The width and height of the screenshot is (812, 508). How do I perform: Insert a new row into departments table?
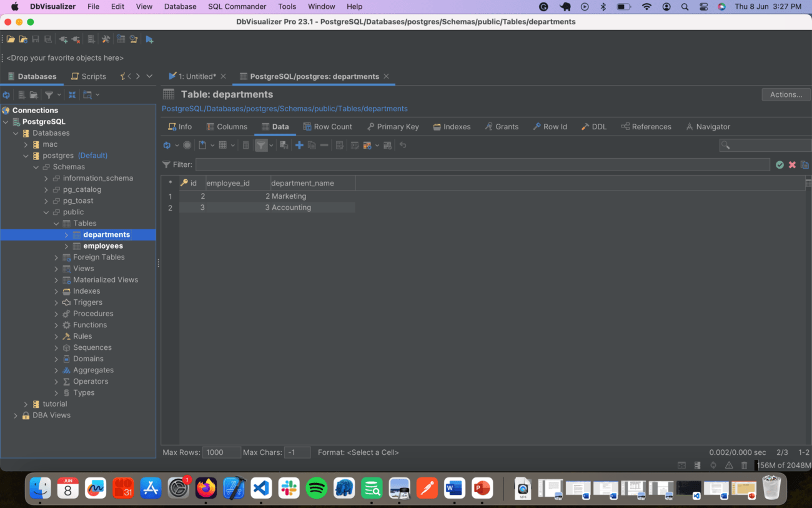coord(299,144)
